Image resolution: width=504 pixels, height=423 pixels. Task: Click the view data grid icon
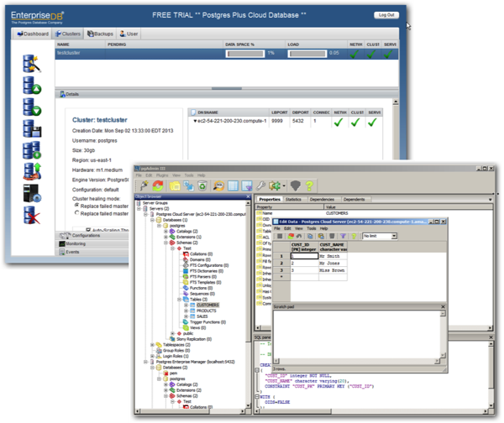(233, 185)
